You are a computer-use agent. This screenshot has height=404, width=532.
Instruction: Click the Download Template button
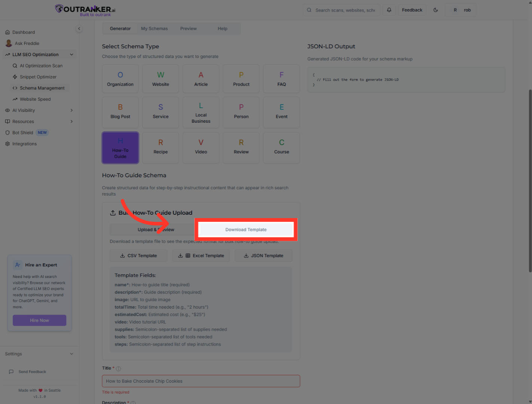click(246, 230)
